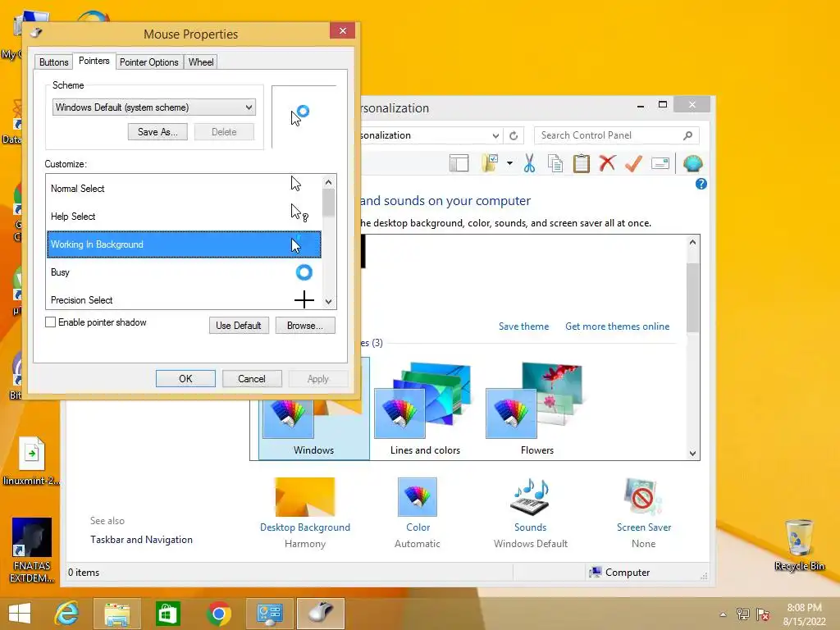Switch to Control Panel taskbar item
This screenshot has width=840, height=630.
[x=269, y=614]
